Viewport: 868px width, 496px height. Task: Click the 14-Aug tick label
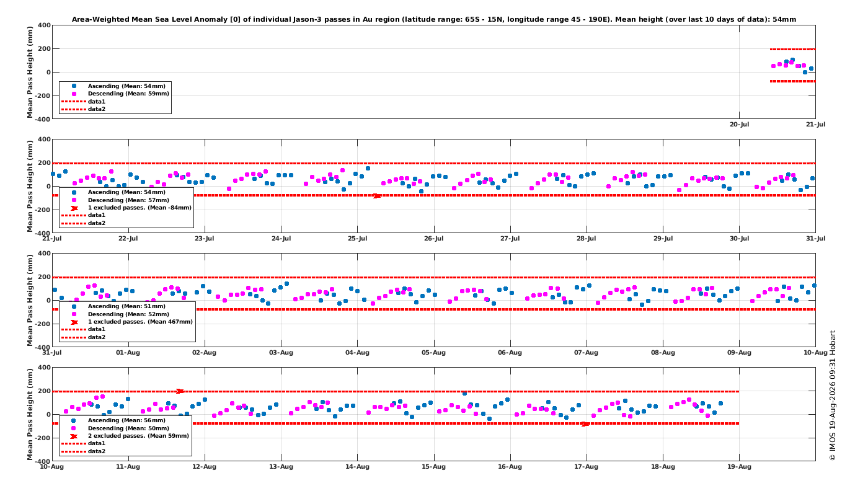tap(357, 467)
